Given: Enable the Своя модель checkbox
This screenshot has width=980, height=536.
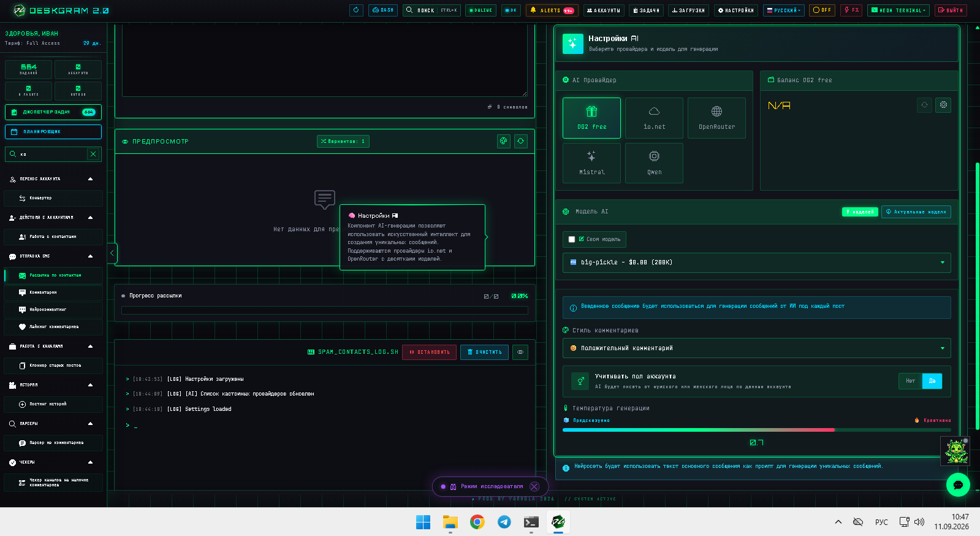Looking at the screenshot, I should (x=572, y=239).
